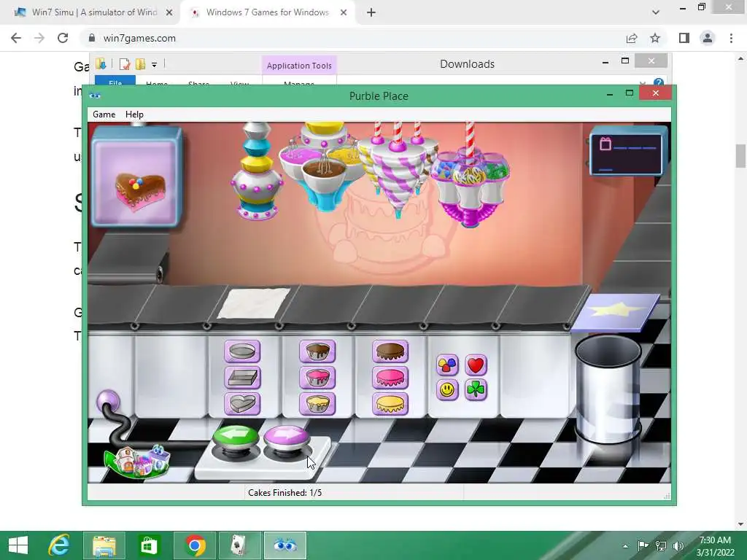Image resolution: width=747 pixels, height=560 pixels.
Task: Click the Purble Place village home icon
Action: click(137, 461)
